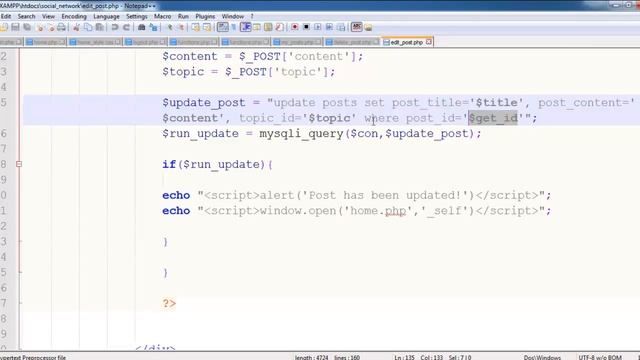Toggle synchronized horizontal scrolling icon
This screenshot has width=640, height=360.
(x=207, y=27)
